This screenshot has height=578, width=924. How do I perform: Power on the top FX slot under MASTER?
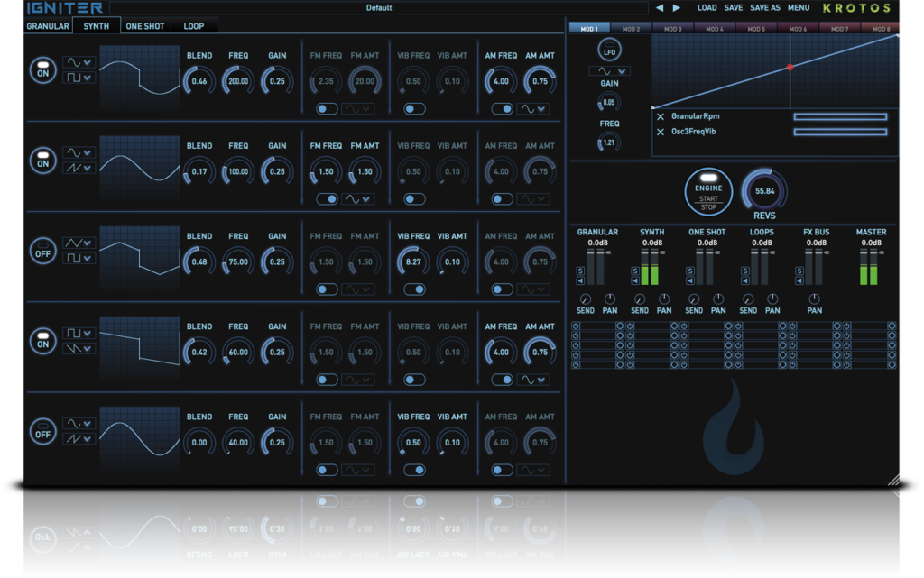tap(846, 326)
